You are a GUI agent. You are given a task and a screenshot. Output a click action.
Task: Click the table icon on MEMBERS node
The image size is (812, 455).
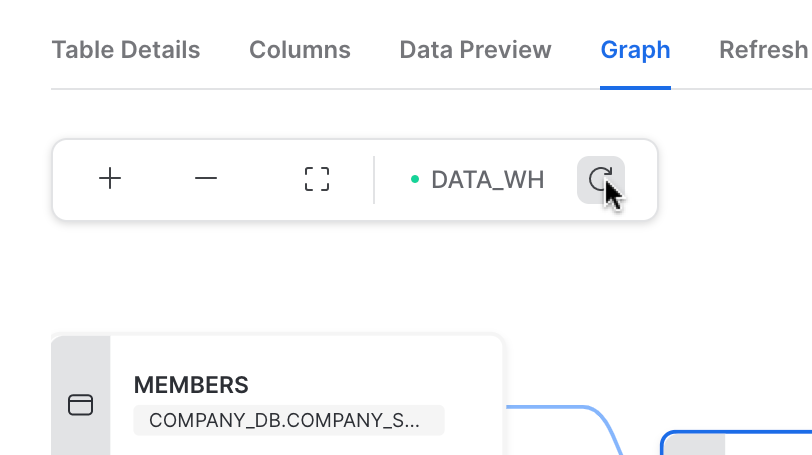click(x=80, y=404)
